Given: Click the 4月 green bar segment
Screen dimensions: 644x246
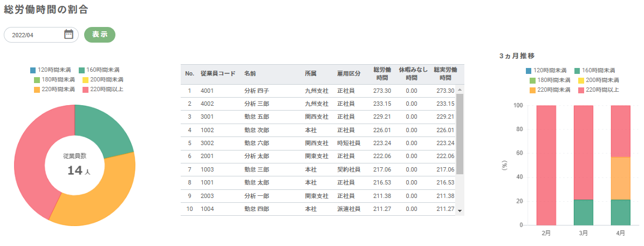Looking at the screenshot, I should (621, 213).
